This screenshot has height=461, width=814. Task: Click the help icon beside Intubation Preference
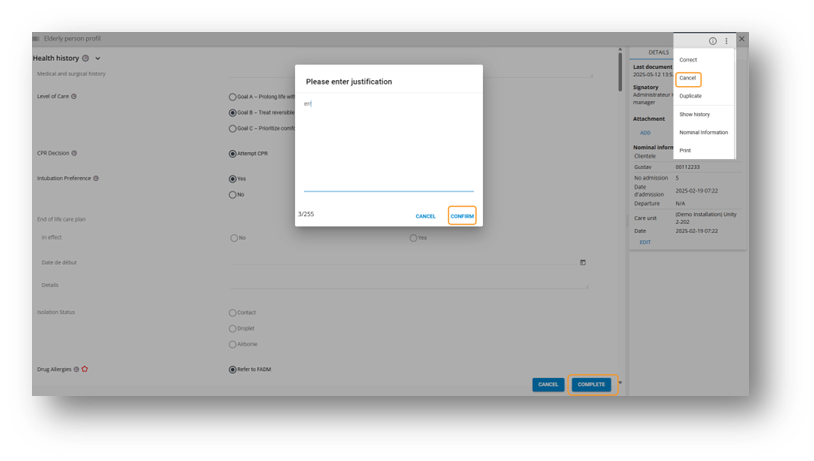pyautogui.click(x=96, y=178)
